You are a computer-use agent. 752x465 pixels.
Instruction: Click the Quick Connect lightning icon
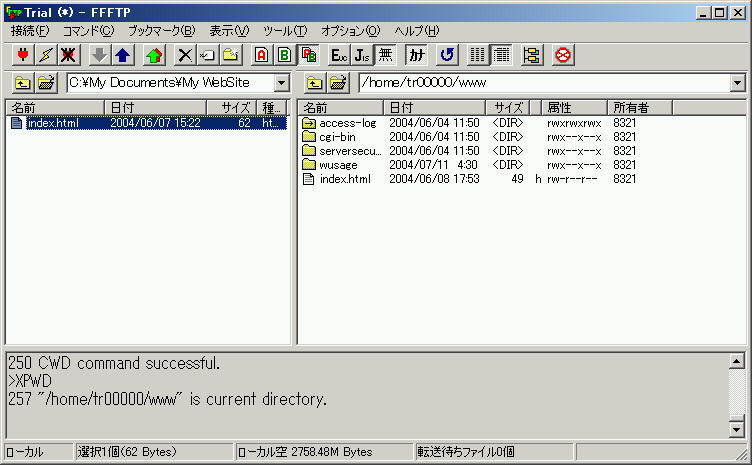tap(45, 55)
